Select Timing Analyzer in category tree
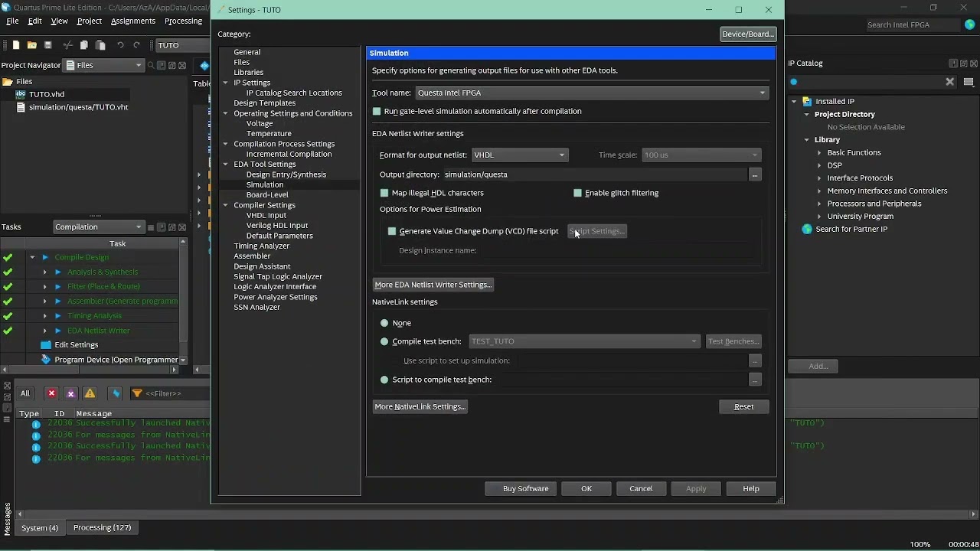The height and width of the screenshot is (551, 980). pyautogui.click(x=261, y=246)
